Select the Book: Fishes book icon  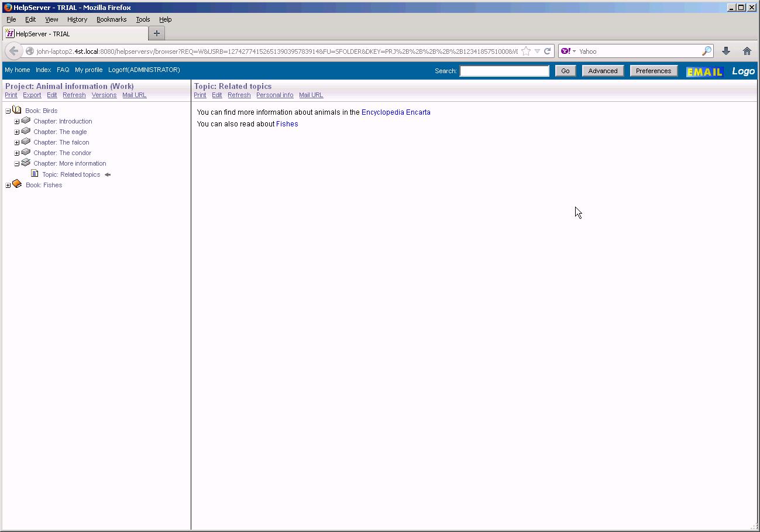(17, 184)
